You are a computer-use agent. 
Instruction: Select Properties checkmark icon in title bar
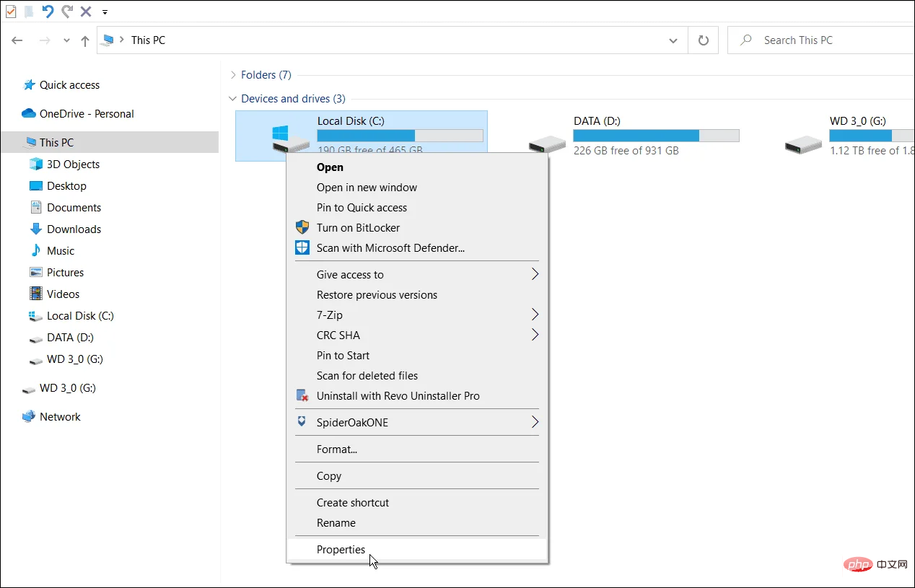11,12
